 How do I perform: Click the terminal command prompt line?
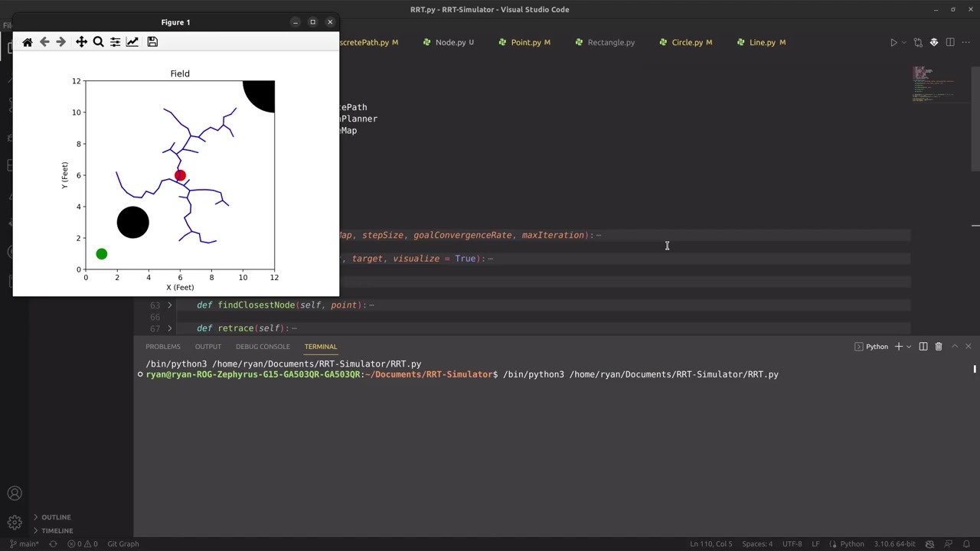[x=462, y=375]
